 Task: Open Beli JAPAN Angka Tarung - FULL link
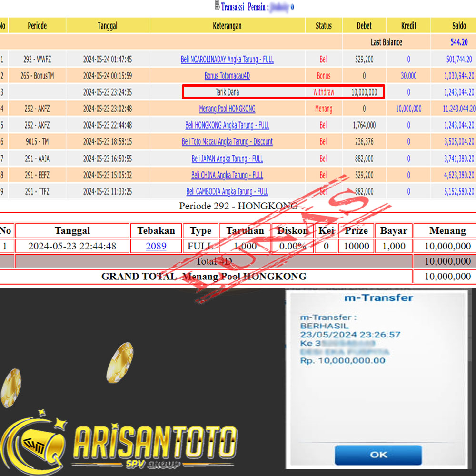227,159
